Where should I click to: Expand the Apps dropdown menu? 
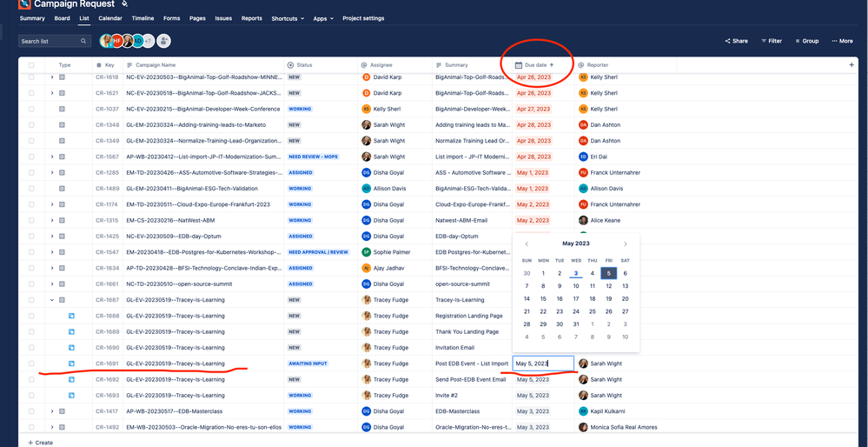[x=323, y=18]
